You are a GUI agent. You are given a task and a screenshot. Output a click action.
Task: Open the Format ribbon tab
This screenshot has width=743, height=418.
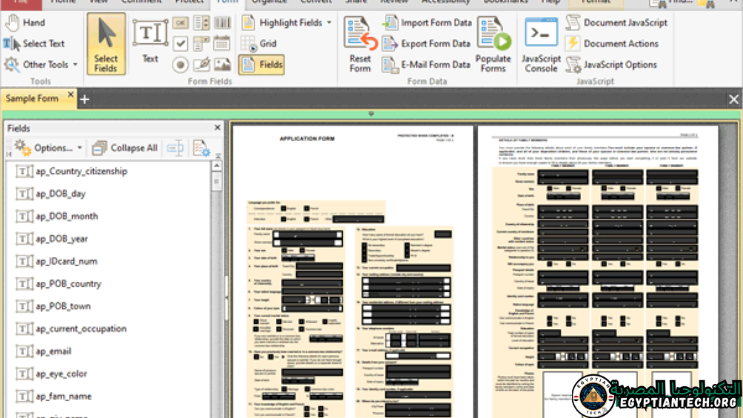click(x=596, y=2)
